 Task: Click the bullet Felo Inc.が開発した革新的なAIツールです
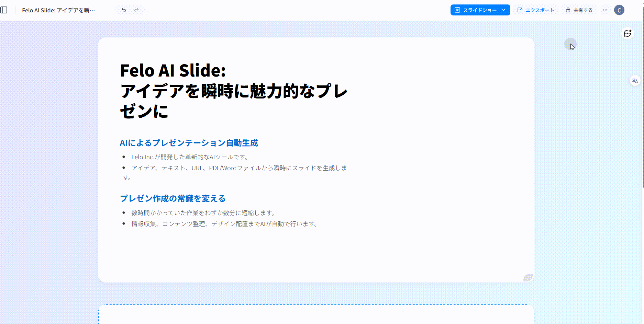click(x=190, y=157)
